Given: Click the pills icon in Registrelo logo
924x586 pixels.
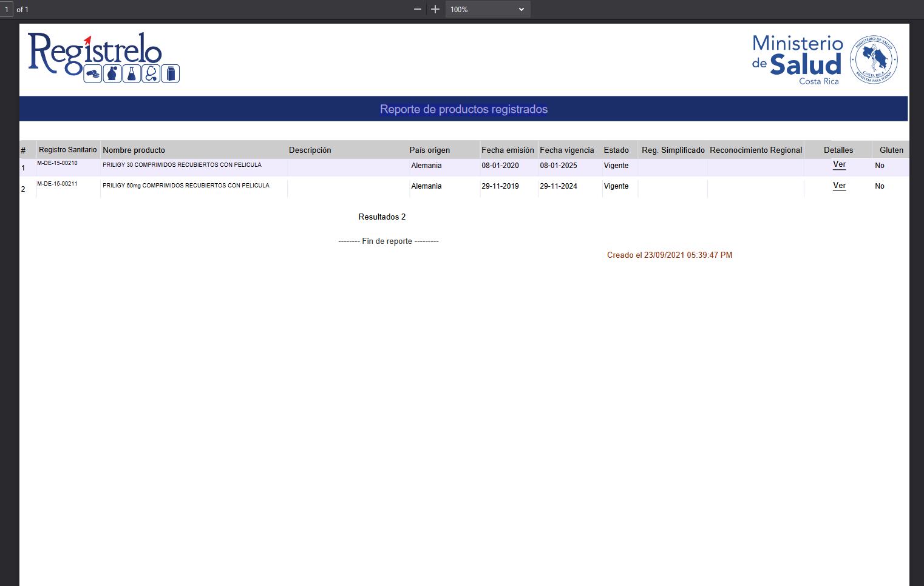Looking at the screenshot, I should (x=93, y=74).
